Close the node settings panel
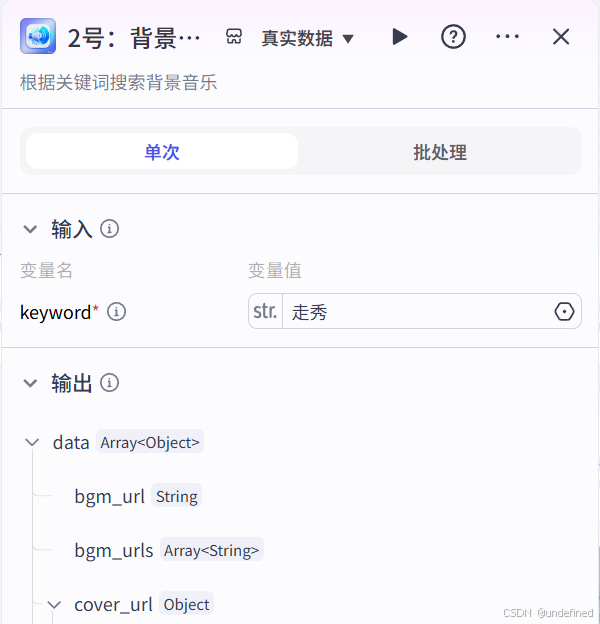Viewport: 600px width, 624px height. (561, 37)
